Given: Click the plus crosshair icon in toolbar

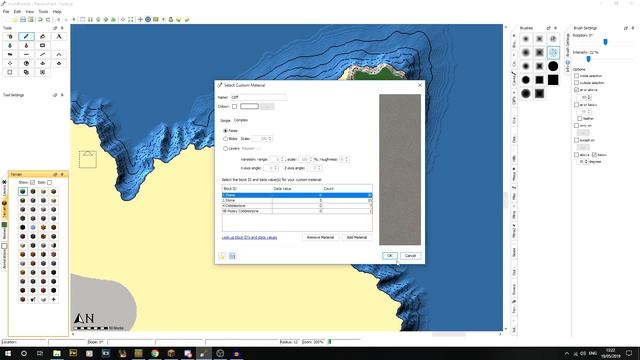Looking at the screenshot, I should [x=140, y=19].
